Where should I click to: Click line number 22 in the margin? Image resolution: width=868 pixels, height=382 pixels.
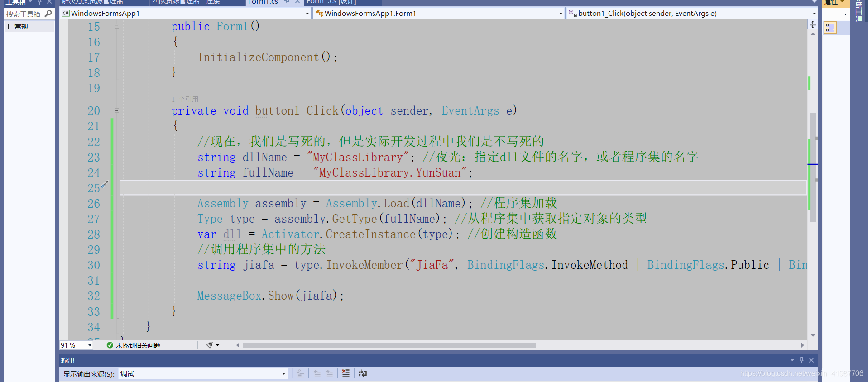pyautogui.click(x=94, y=142)
